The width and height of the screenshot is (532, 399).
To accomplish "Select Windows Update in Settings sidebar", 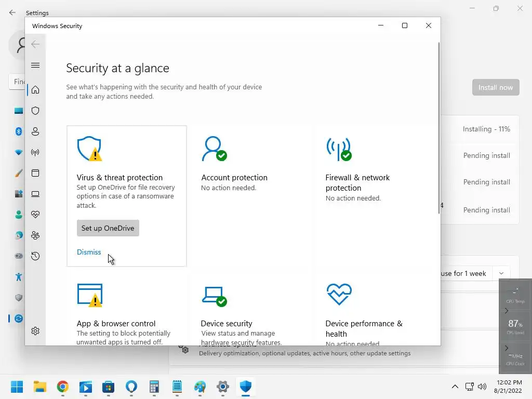I will pos(18,318).
